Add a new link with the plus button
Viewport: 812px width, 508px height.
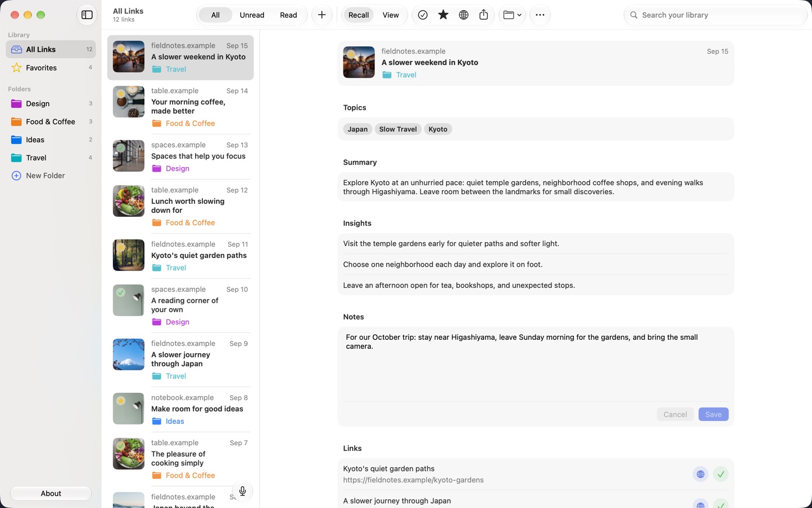[x=322, y=15]
